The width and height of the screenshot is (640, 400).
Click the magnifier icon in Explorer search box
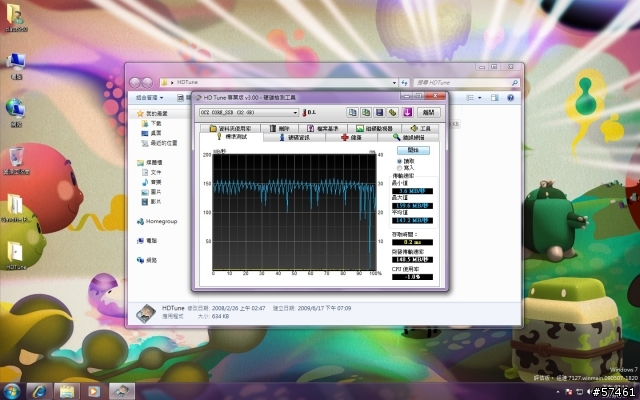(515, 82)
